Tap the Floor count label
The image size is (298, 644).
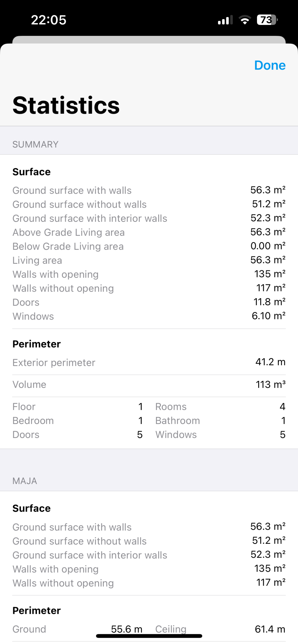click(24, 407)
